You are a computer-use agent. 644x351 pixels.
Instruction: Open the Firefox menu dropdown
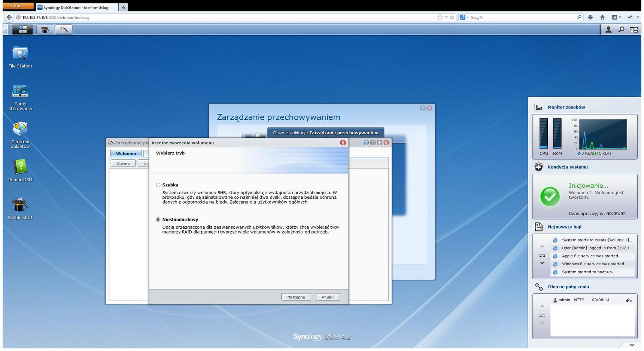pos(18,6)
